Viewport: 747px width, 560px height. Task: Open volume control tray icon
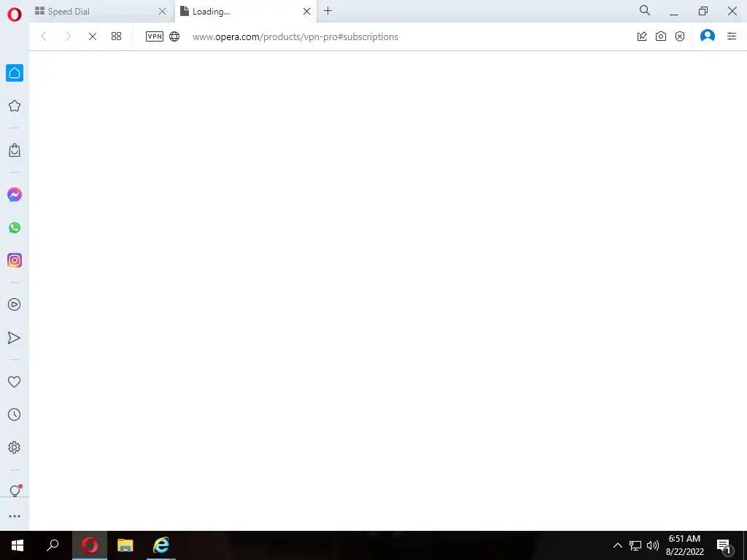pos(653,545)
